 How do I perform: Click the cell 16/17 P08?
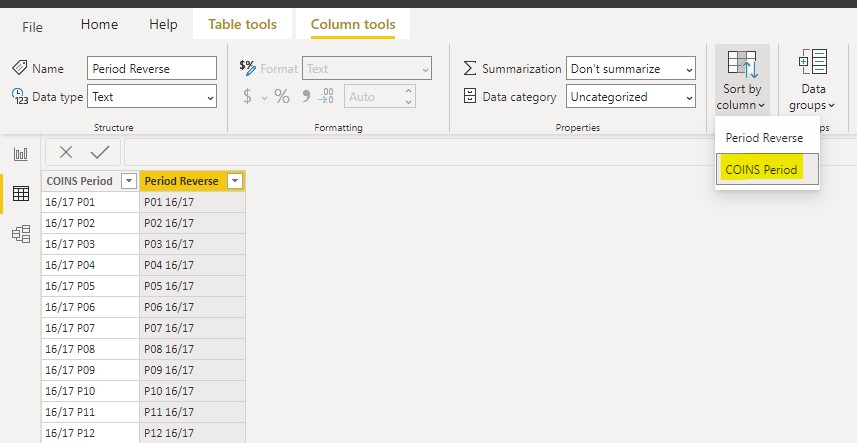(90, 349)
